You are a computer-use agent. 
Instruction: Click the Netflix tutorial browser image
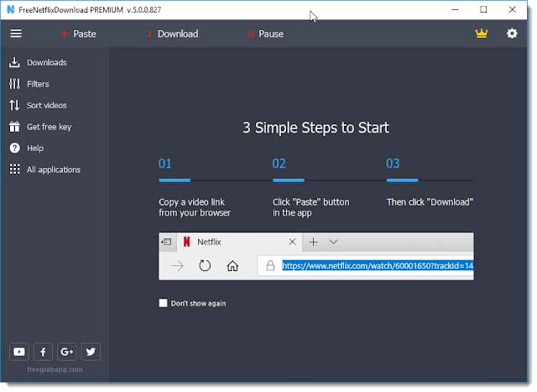[x=316, y=256]
